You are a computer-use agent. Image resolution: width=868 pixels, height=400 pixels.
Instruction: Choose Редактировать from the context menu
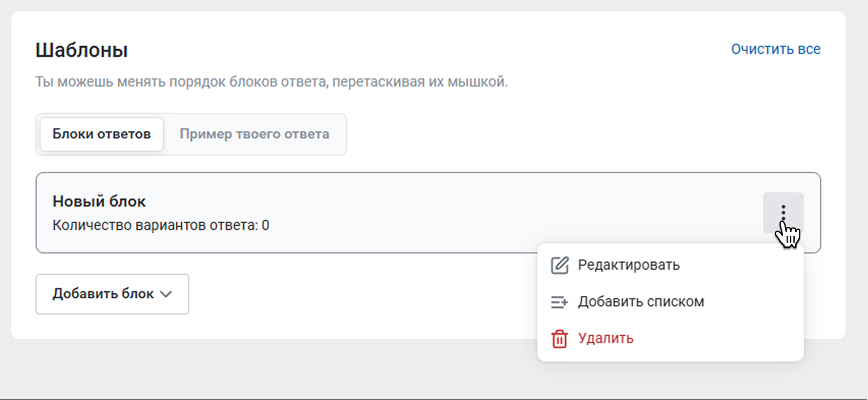pyautogui.click(x=629, y=265)
